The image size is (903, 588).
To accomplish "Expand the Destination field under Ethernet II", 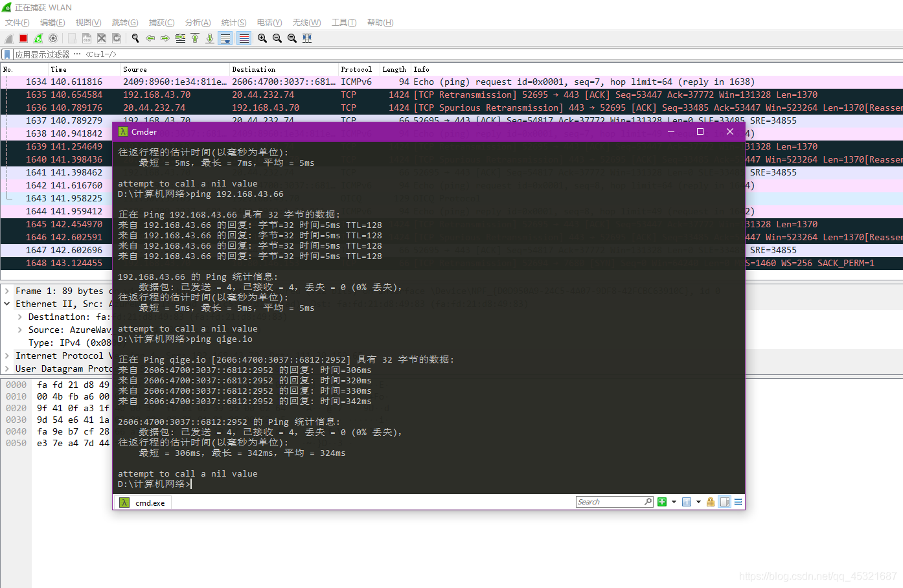I will coord(20,317).
